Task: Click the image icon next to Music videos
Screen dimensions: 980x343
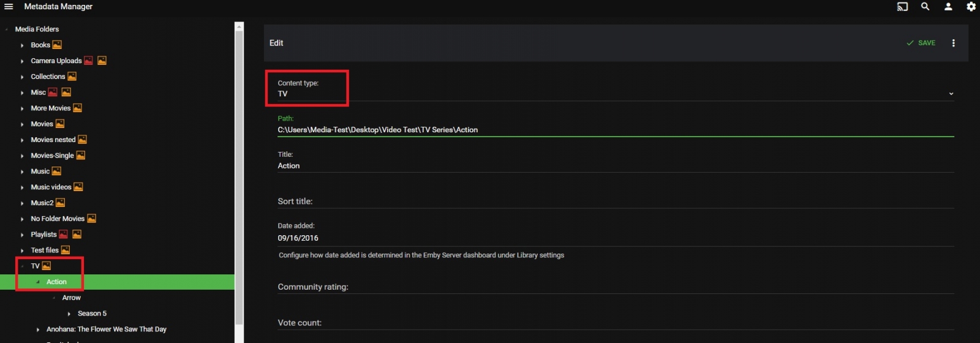Action: click(x=78, y=187)
